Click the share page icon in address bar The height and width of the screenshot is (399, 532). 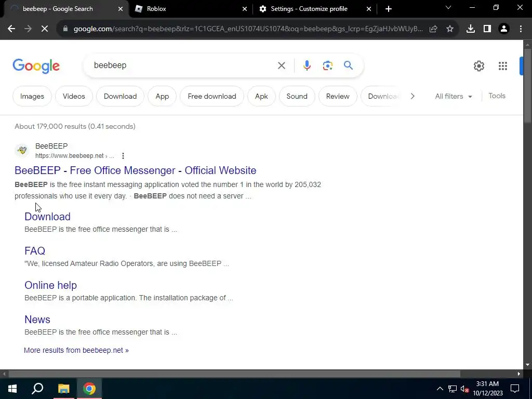(433, 29)
